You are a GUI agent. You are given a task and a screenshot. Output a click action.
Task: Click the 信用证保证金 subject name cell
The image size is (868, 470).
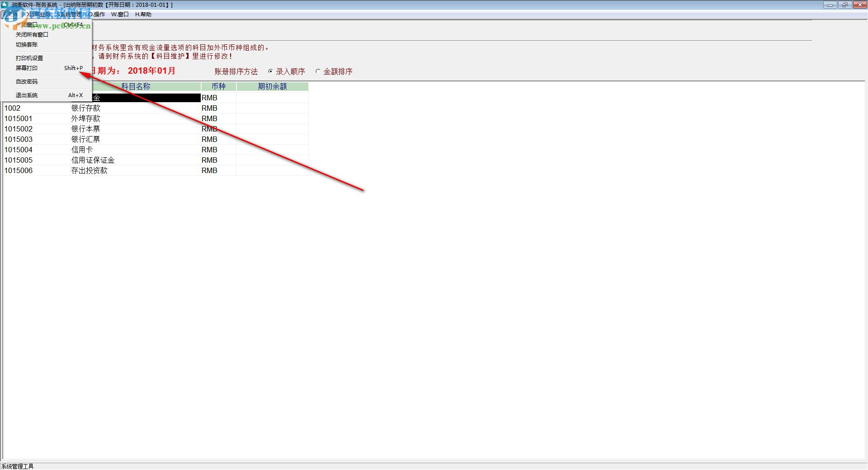(136, 160)
